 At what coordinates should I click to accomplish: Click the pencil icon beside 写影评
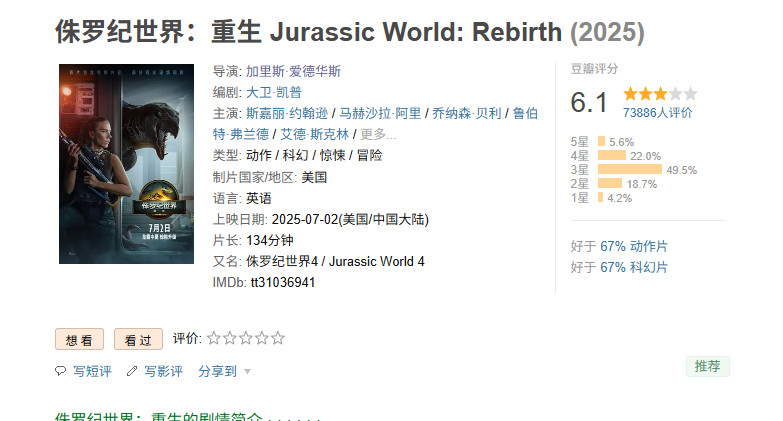click(x=132, y=371)
